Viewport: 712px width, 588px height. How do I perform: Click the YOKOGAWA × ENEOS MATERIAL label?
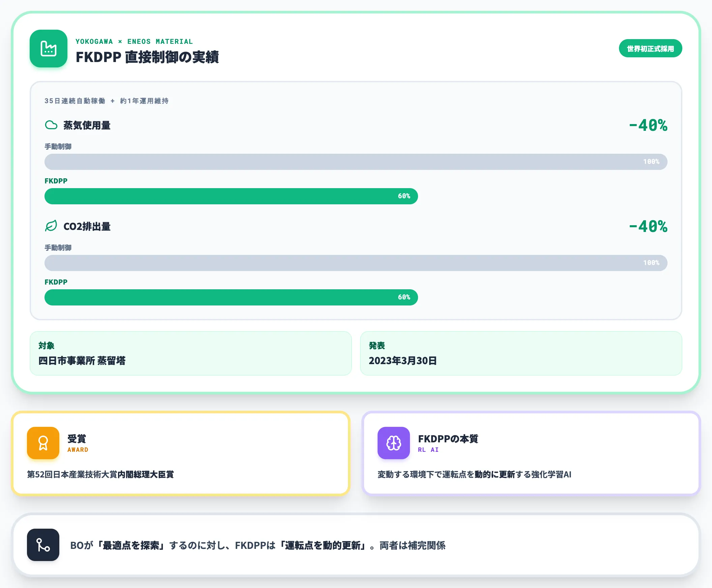coord(134,41)
